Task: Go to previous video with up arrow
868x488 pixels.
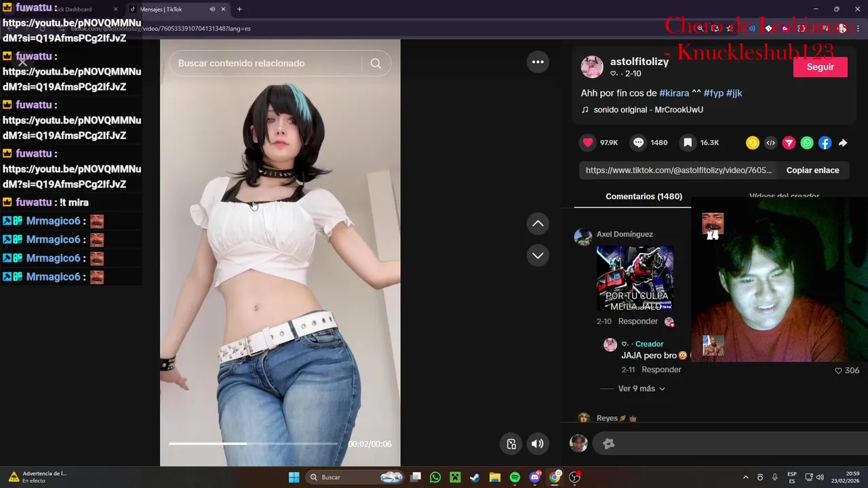Action: pyautogui.click(x=538, y=224)
